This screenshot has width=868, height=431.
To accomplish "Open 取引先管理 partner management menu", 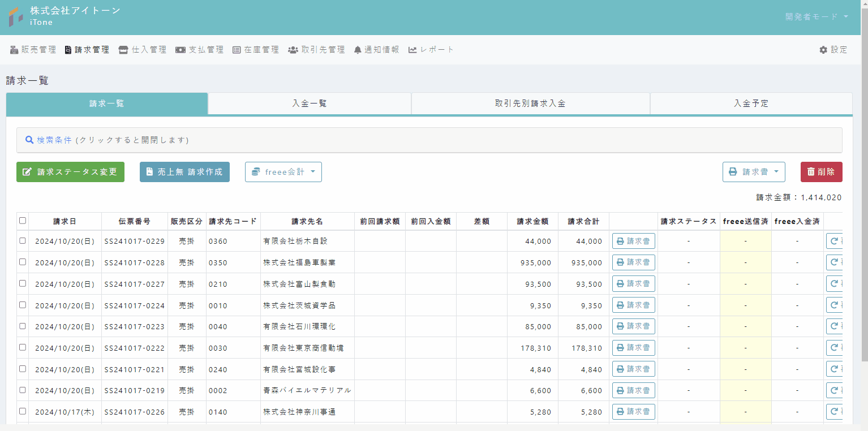I will coord(317,50).
